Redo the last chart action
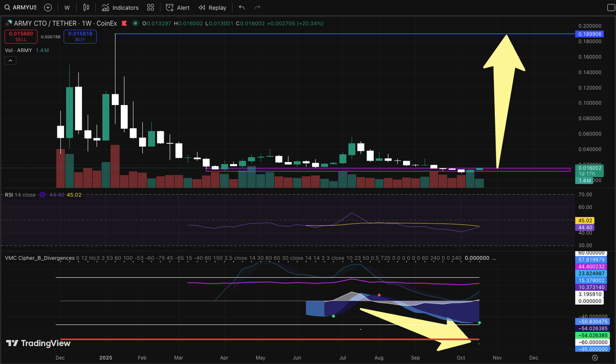Screen dimensions: 616x364 [257, 8]
